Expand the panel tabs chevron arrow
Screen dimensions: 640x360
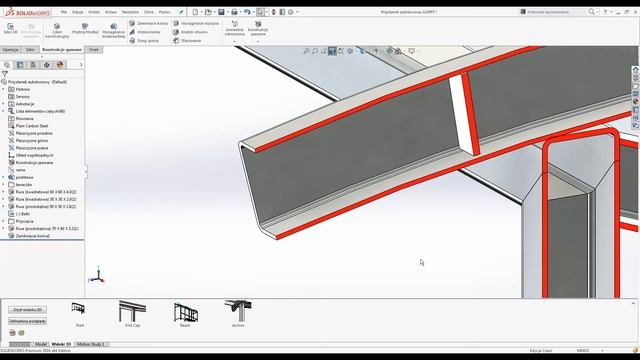tap(81, 65)
